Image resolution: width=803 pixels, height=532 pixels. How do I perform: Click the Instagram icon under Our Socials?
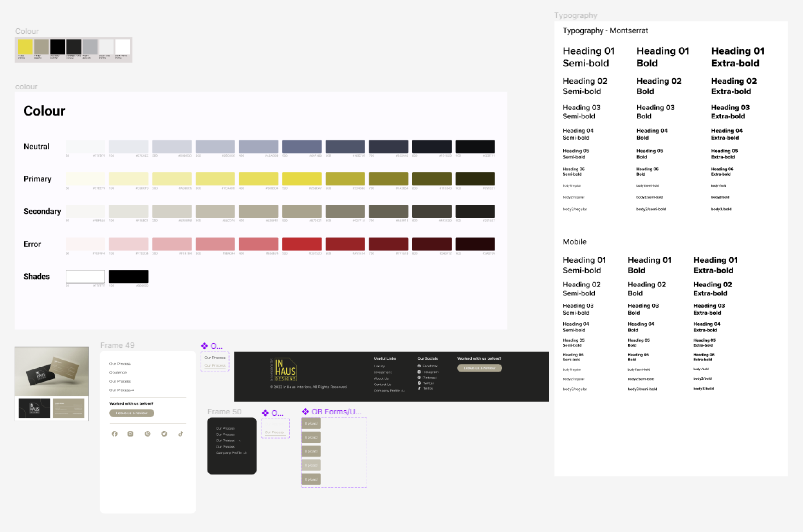[x=419, y=372]
